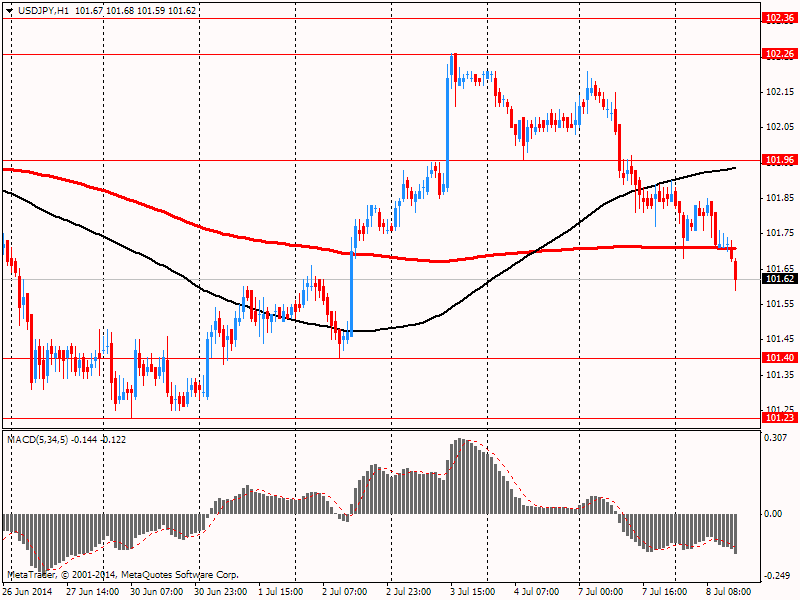Select the 26 Jun 2014 date label
800x600 pixels.
point(27,591)
